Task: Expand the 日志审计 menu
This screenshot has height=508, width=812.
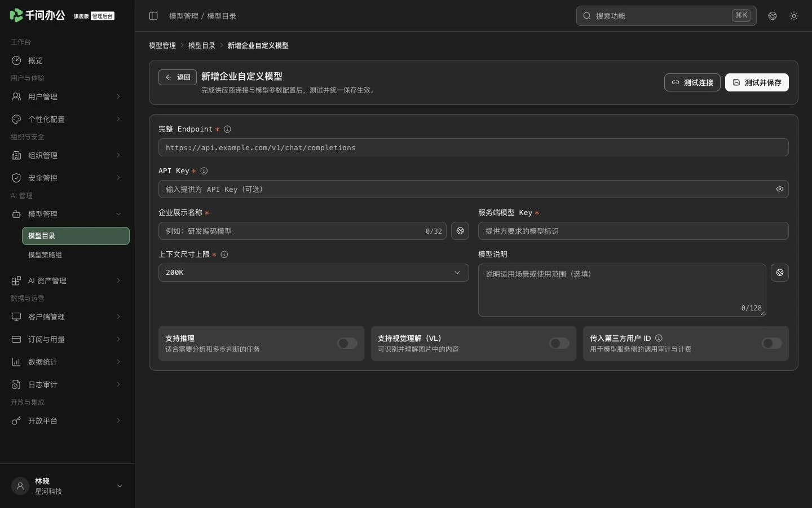Action: pyautogui.click(x=68, y=384)
